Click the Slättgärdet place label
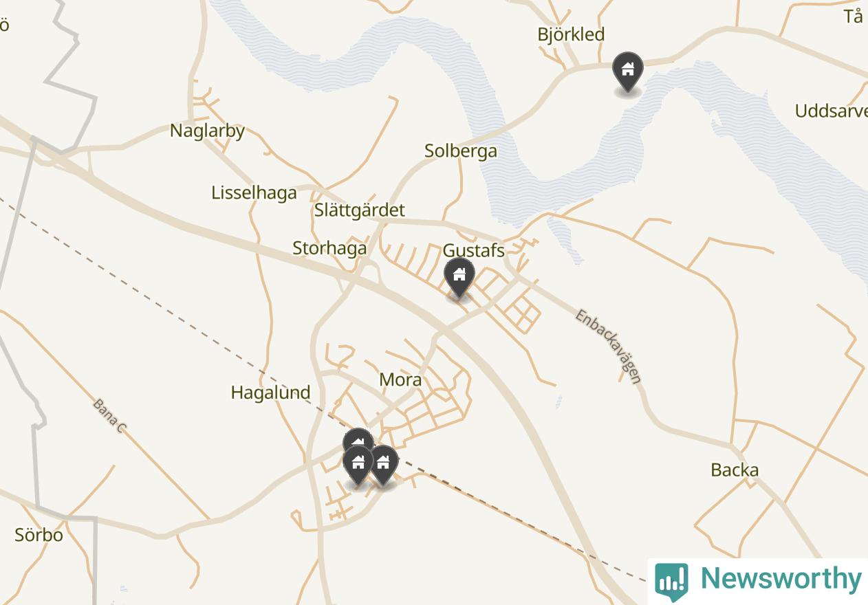This screenshot has height=605, width=868. 360,210
